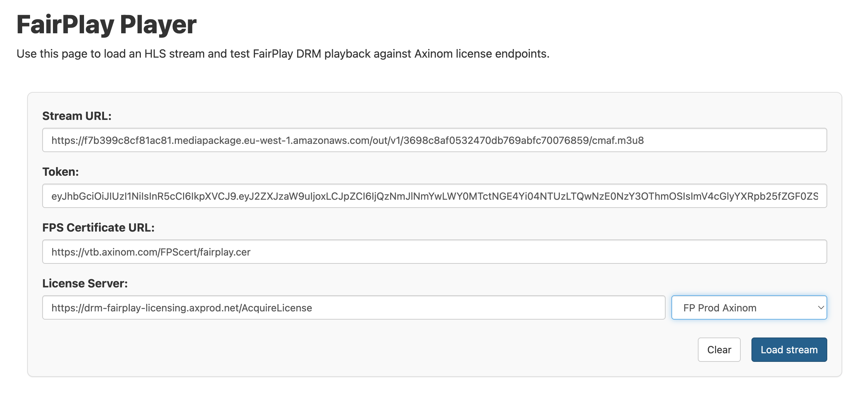Click the Clear button
Screen dimensions: 868x398
tap(719, 350)
